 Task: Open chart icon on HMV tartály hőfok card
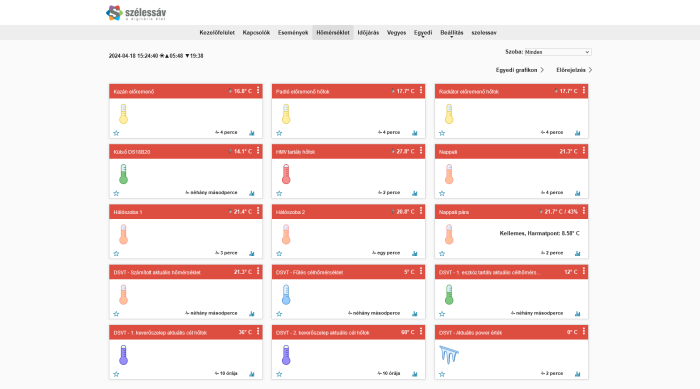pyautogui.click(x=415, y=193)
